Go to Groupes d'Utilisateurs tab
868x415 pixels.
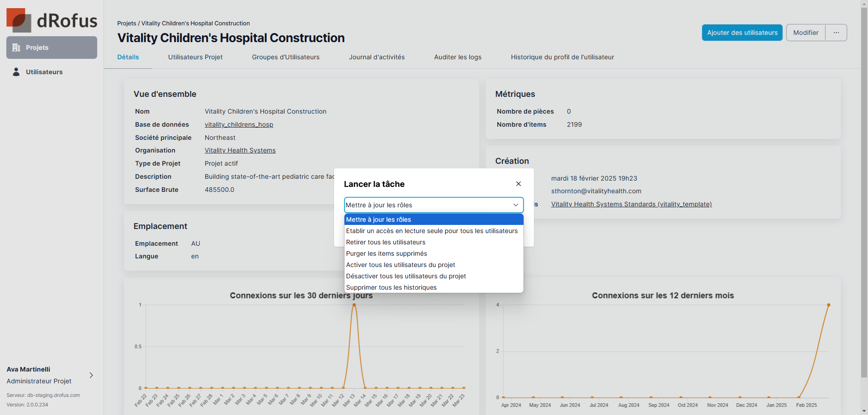[x=286, y=57]
